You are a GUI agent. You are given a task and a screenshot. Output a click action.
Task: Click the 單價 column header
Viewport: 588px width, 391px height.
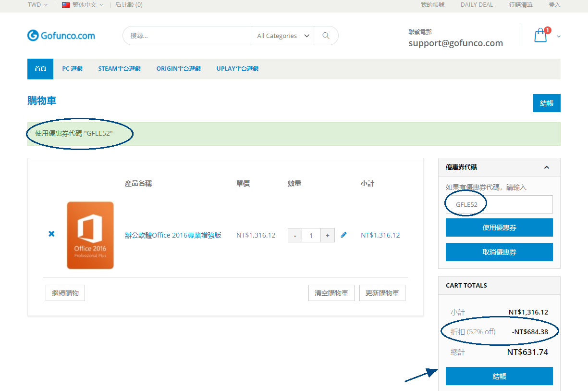(x=243, y=184)
